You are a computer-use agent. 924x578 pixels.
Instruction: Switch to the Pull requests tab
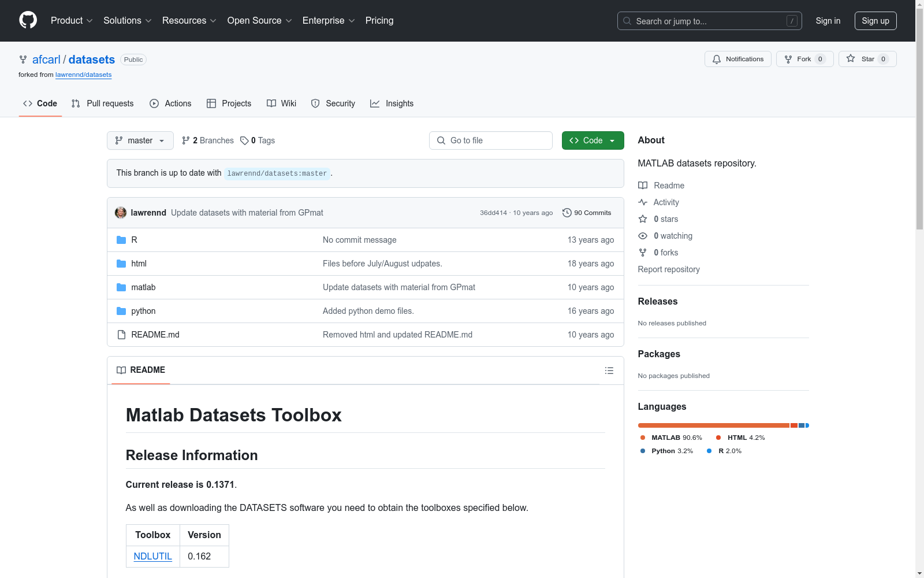(x=103, y=103)
